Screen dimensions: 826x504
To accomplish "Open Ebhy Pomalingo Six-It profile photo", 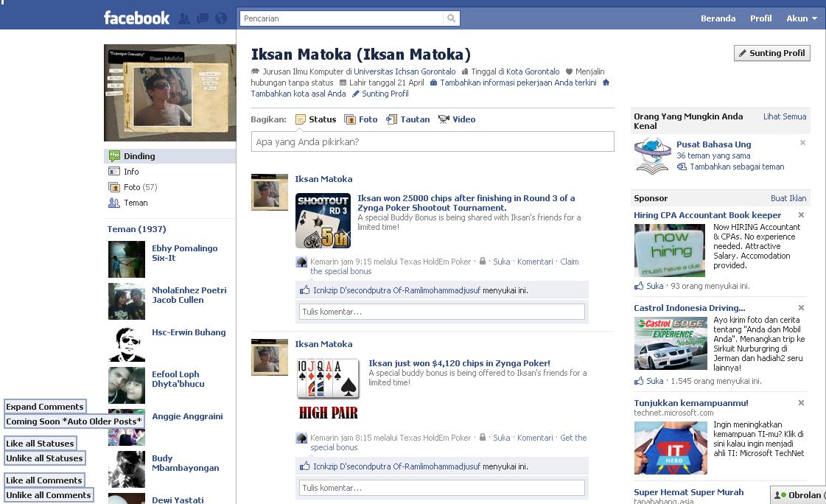I will [127, 259].
